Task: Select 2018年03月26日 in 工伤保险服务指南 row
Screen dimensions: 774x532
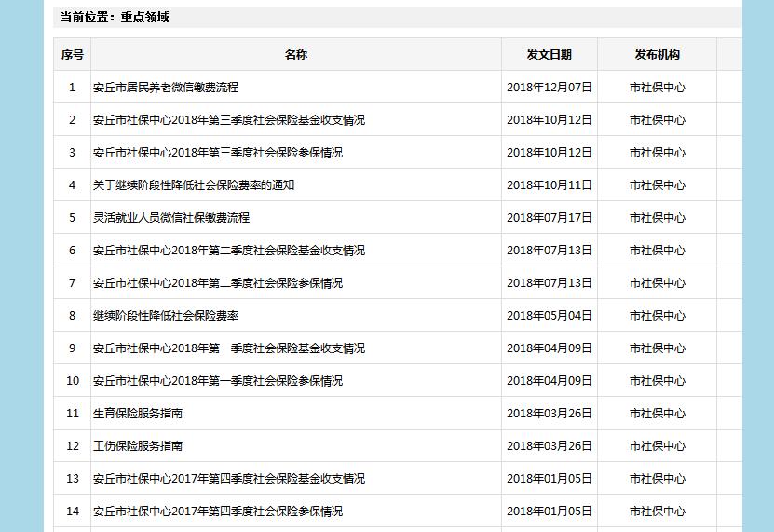Action: (549, 446)
